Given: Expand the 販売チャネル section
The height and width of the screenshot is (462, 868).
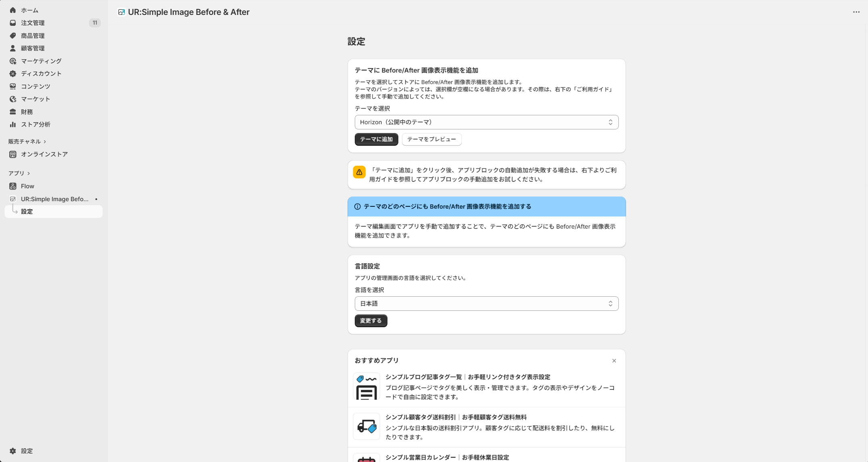Looking at the screenshot, I should 27,141.
